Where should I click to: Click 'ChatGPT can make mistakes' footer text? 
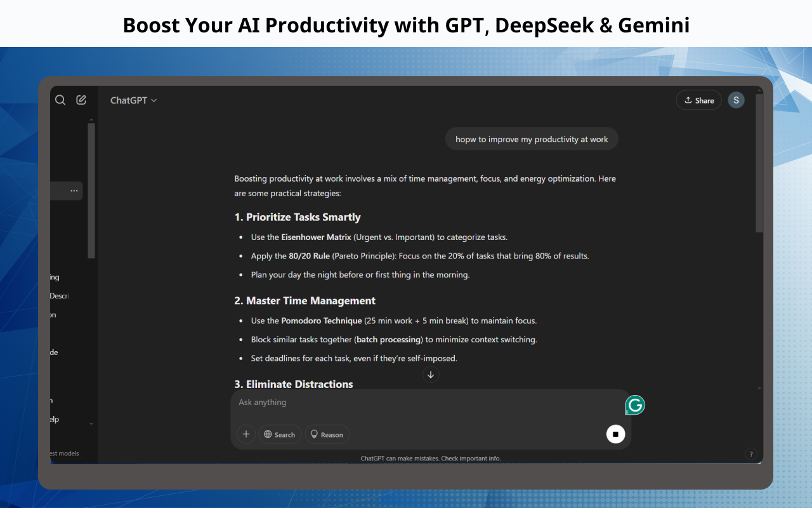[431, 458]
